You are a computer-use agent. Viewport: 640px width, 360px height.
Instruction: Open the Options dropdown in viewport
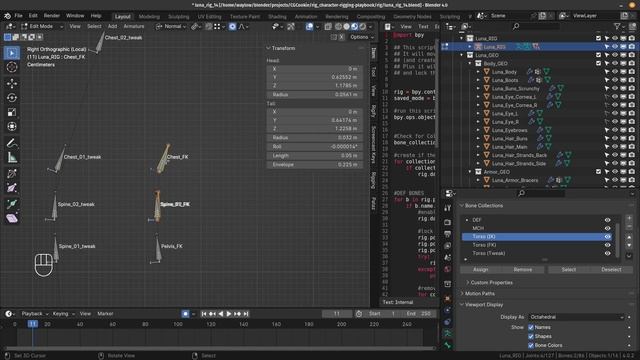(x=362, y=37)
